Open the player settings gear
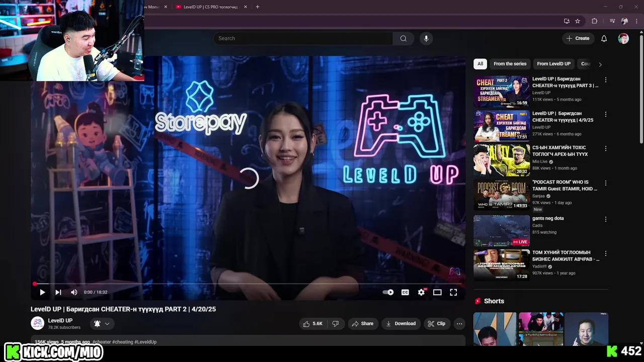644x362 pixels. (422, 292)
